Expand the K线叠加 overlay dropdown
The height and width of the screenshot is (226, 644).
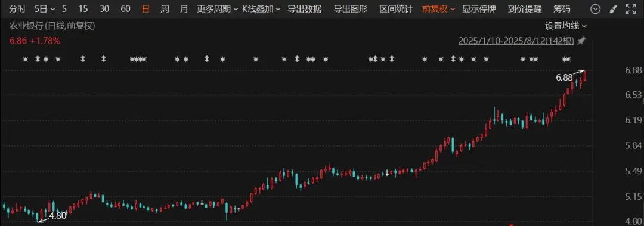click(x=261, y=8)
